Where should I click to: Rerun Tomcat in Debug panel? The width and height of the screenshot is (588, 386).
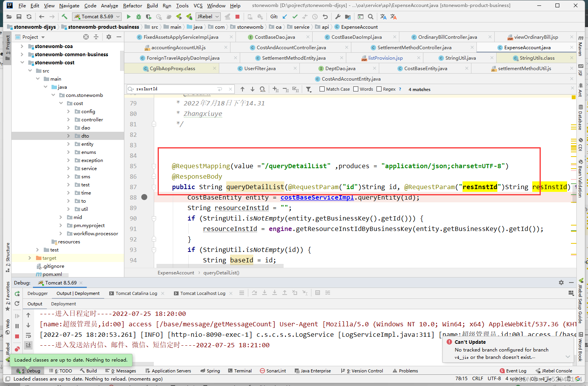pos(17,293)
